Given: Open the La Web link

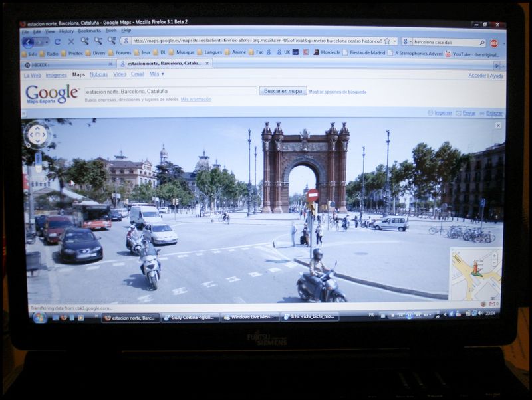Looking at the screenshot, I should coord(32,76).
